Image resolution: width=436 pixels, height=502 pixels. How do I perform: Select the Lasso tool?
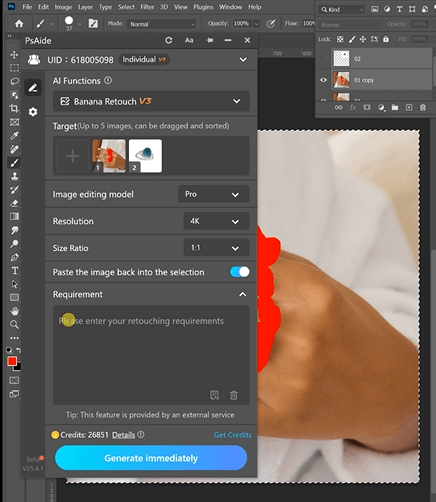pos(14,81)
